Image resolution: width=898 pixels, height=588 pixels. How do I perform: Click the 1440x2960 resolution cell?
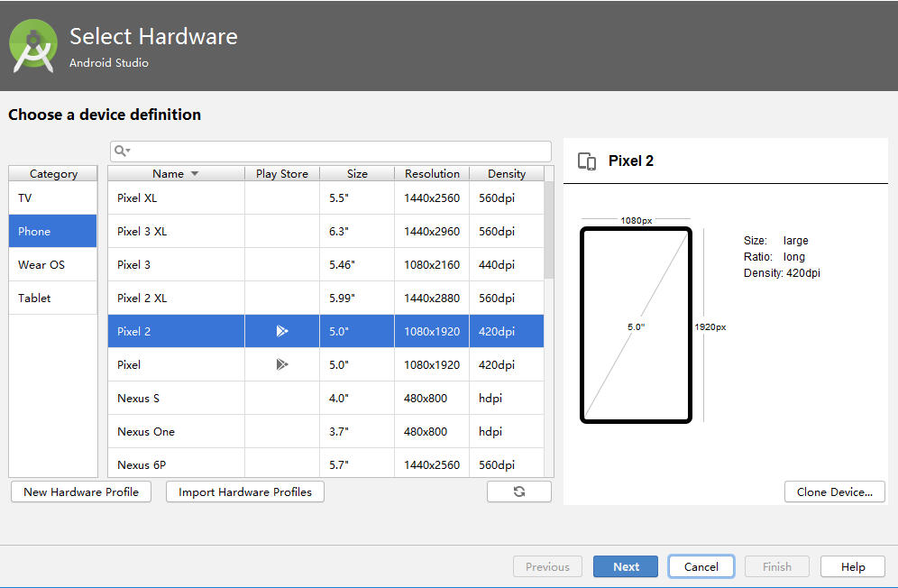coord(432,231)
